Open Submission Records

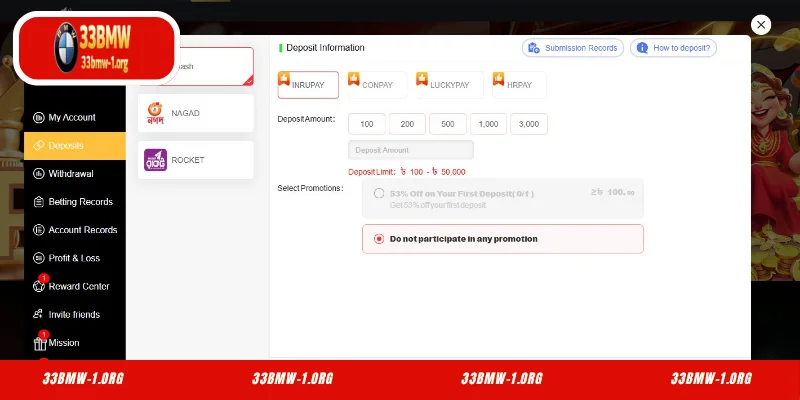(x=572, y=48)
